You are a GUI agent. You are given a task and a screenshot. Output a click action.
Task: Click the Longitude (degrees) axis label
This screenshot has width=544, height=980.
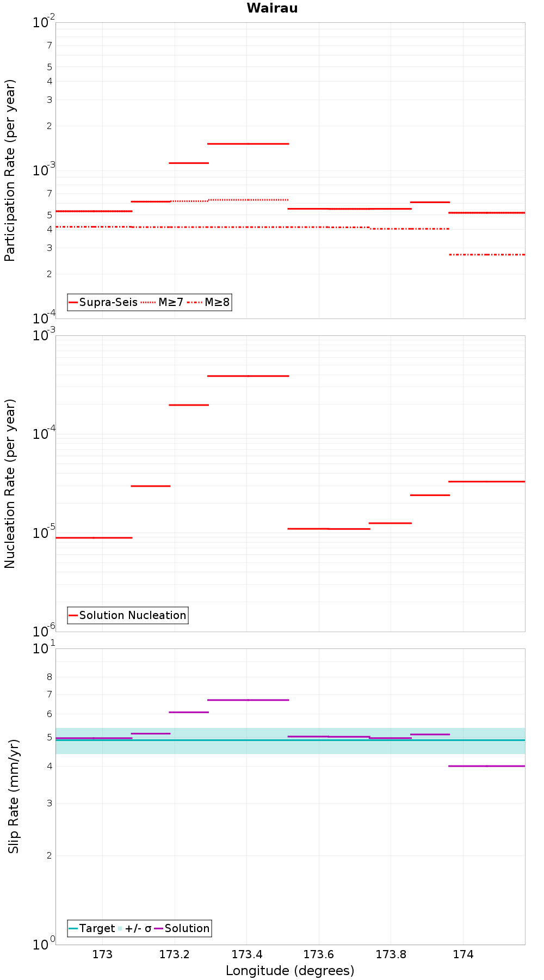pyautogui.click(x=290, y=971)
